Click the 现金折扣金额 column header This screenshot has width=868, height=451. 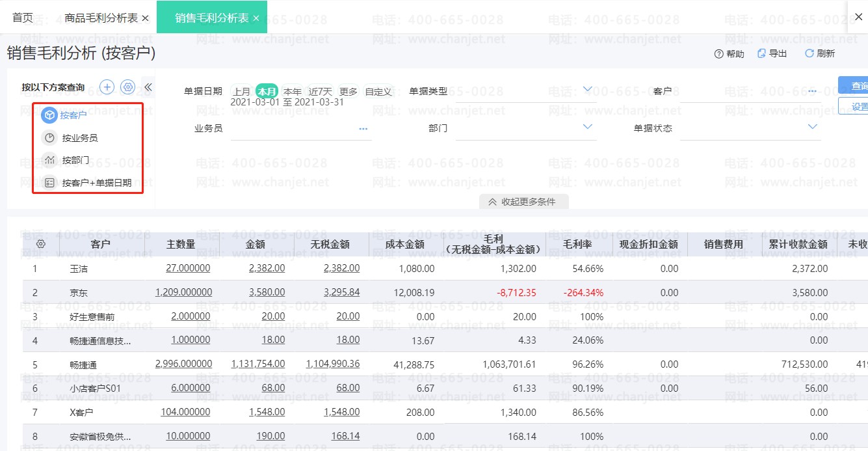[x=650, y=244]
